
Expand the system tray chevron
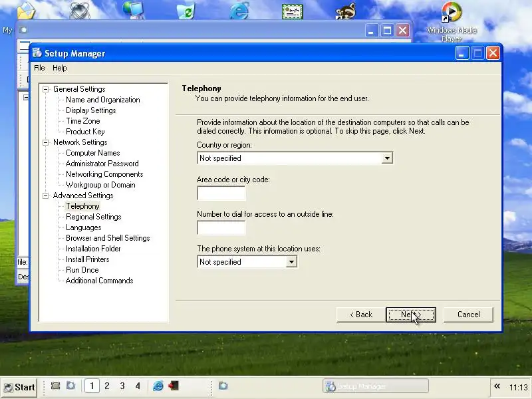pyautogui.click(x=497, y=386)
